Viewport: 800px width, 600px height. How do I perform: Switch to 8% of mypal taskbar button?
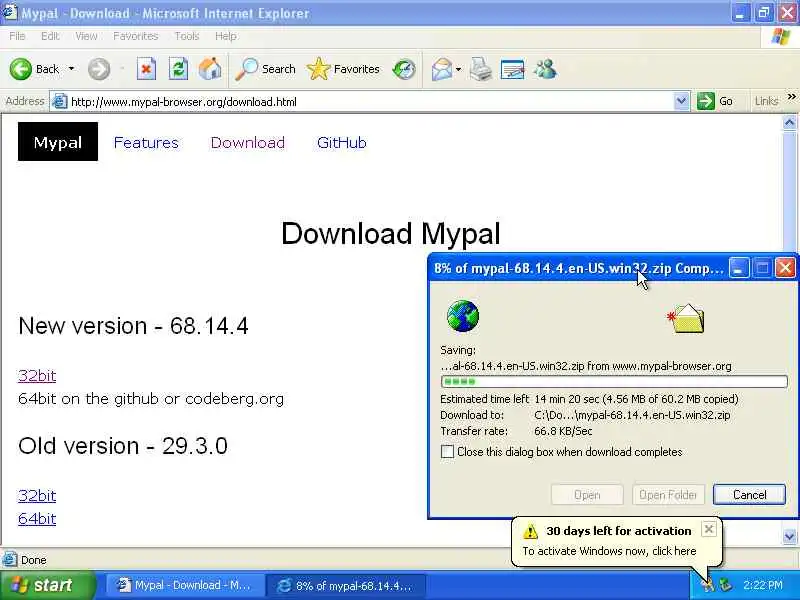(x=346, y=585)
